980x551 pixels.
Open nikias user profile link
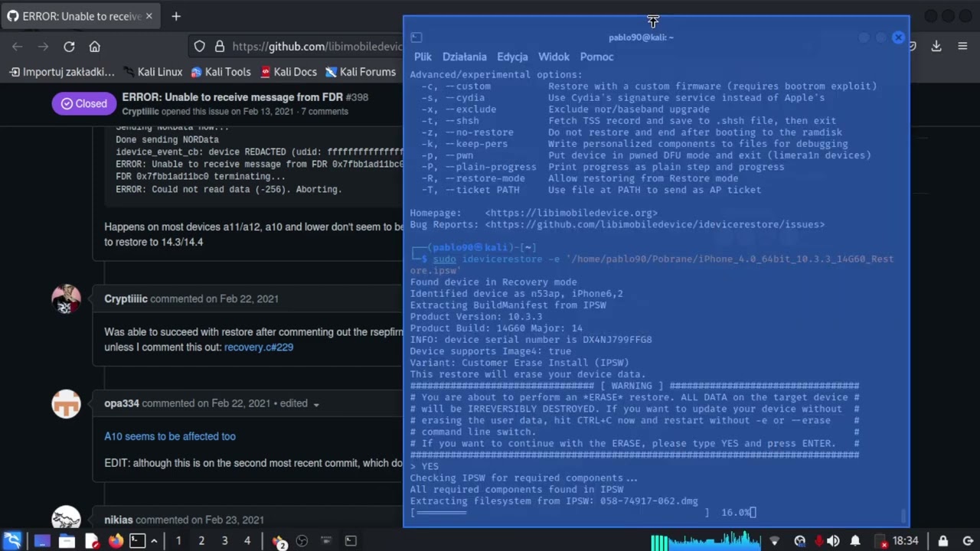[119, 520]
